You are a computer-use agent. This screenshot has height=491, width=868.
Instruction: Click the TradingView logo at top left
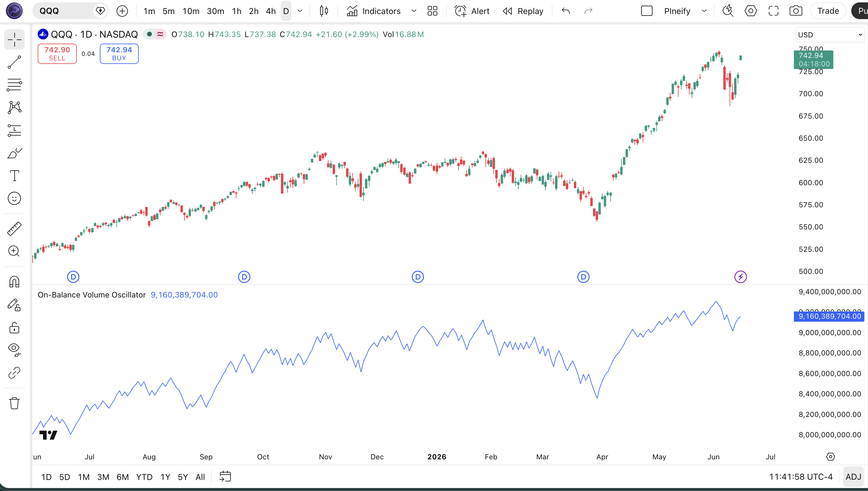pos(14,11)
